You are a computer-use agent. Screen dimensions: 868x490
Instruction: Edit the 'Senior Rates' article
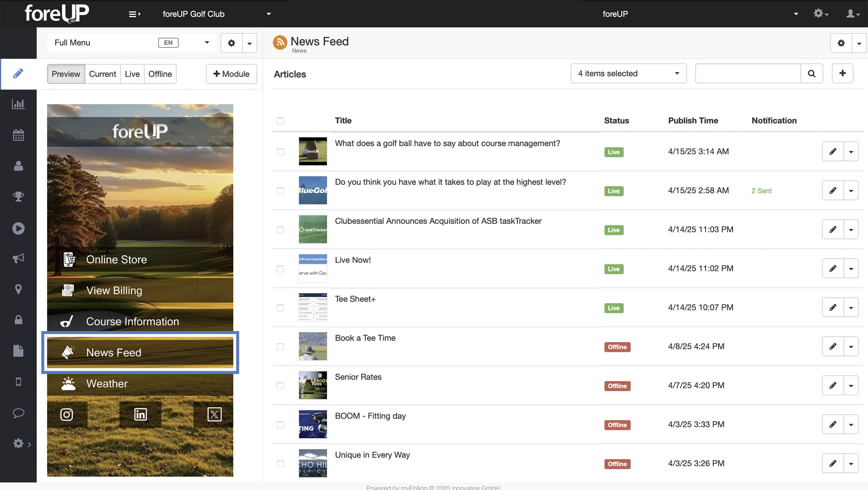[x=833, y=385]
